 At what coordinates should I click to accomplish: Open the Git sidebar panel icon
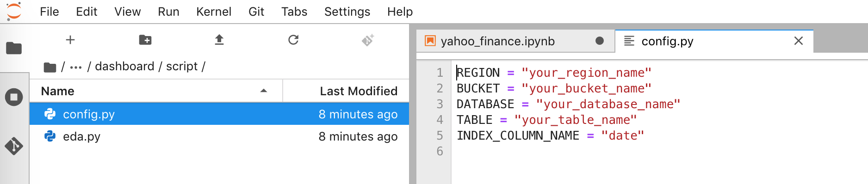[x=14, y=146]
